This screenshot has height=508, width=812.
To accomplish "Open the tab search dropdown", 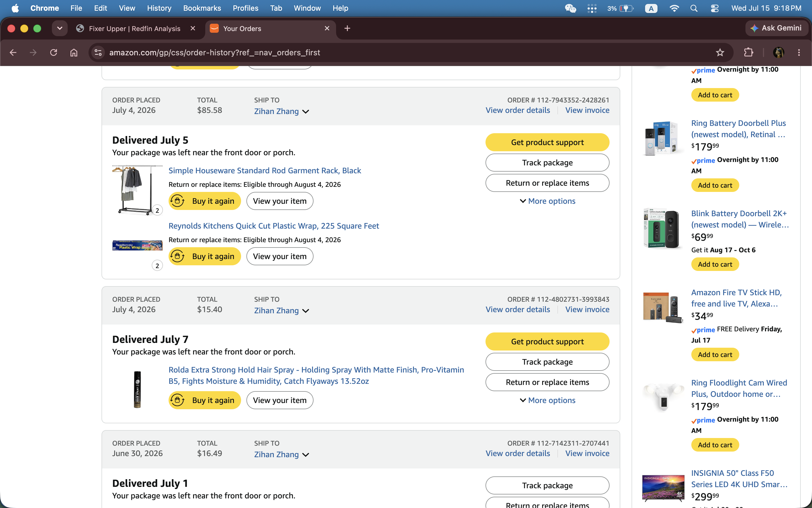I will [x=60, y=29].
